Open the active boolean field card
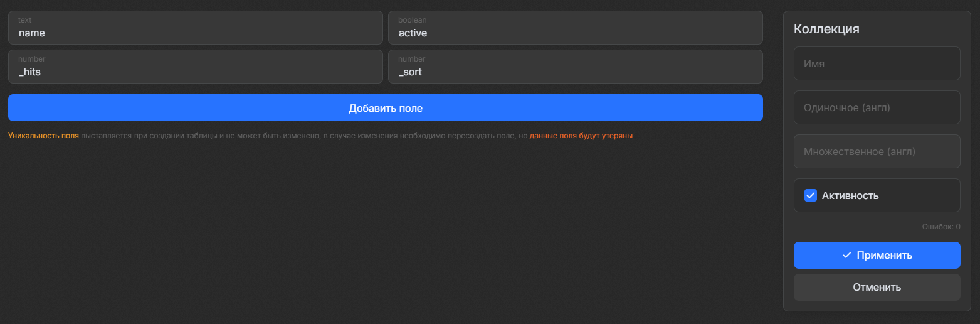 point(575,28)
